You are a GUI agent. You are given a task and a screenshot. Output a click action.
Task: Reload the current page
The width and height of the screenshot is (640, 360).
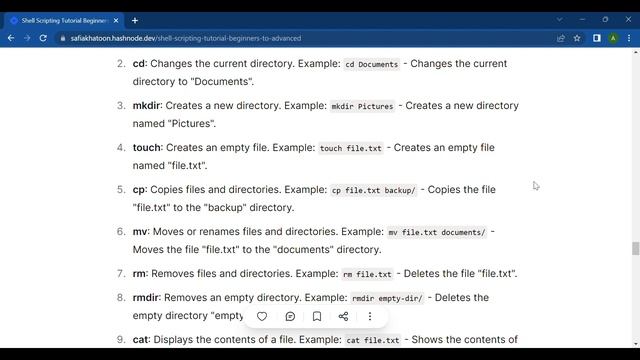43,38
